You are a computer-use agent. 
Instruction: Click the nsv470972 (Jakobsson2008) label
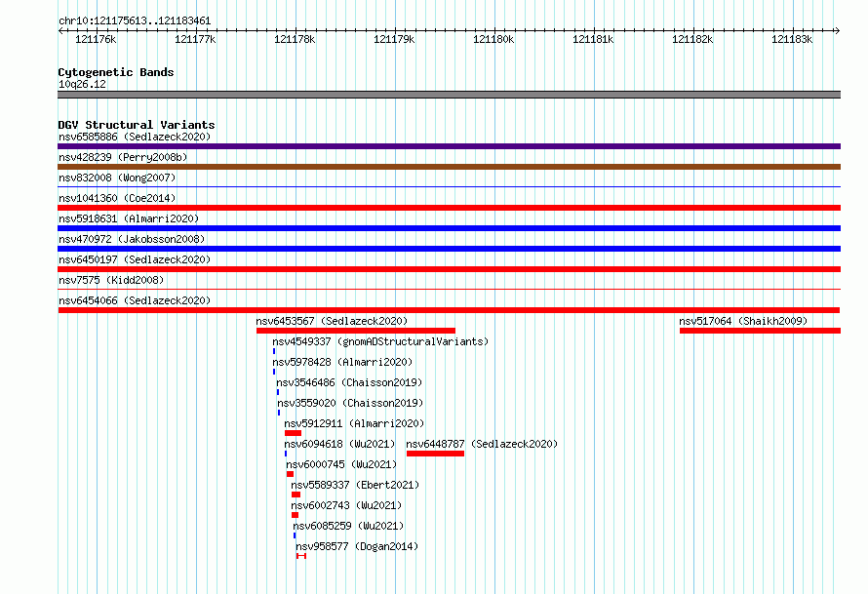tap(132, 239)
